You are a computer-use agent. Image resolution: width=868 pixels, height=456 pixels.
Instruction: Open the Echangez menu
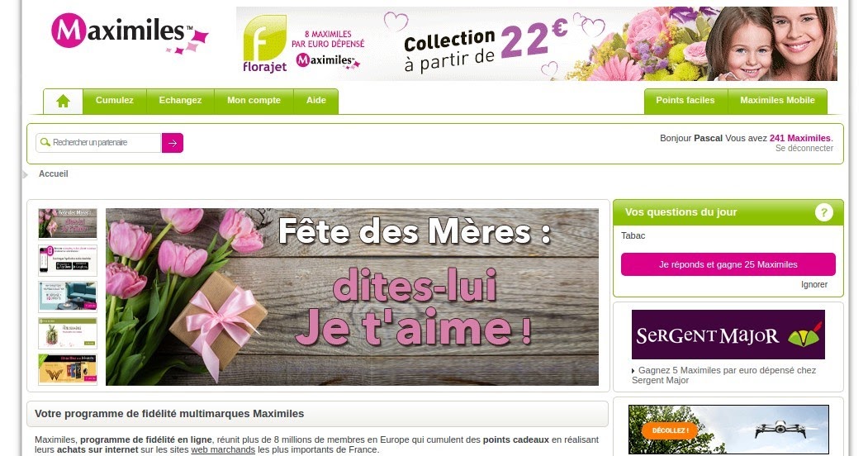(181, 101)
